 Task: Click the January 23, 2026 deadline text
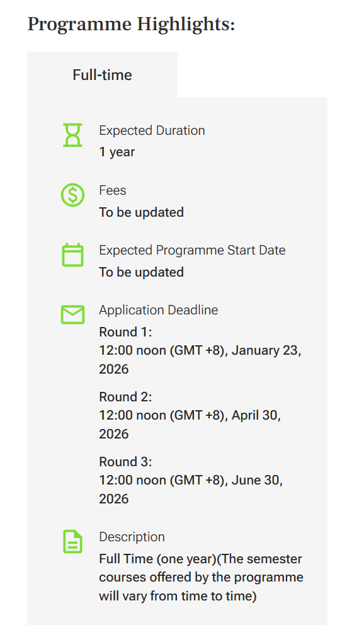coord(200,360)
